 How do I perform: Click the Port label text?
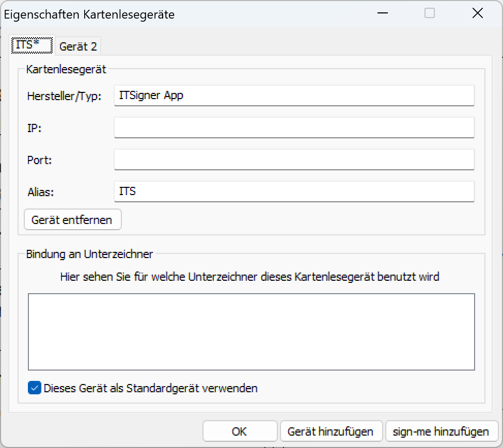pyautogui.click(x=40, y=160)
